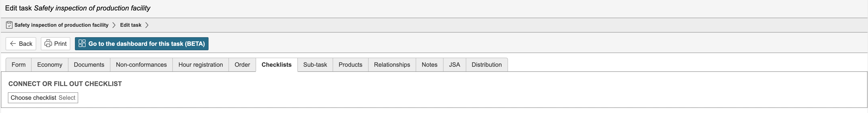Open the Relationships tab
This screenshot has width=868, height=113.
[392, 65]
